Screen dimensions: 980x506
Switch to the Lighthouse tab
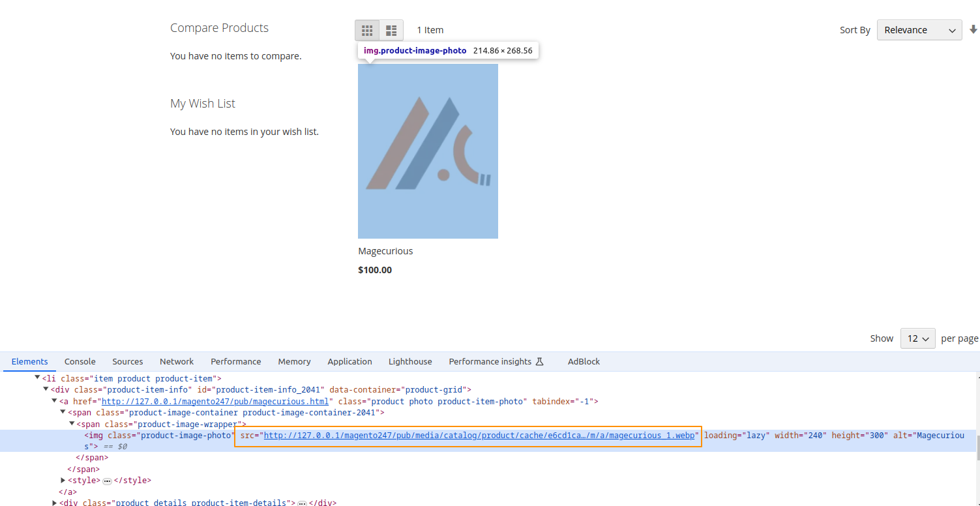(x=409, y=361)
